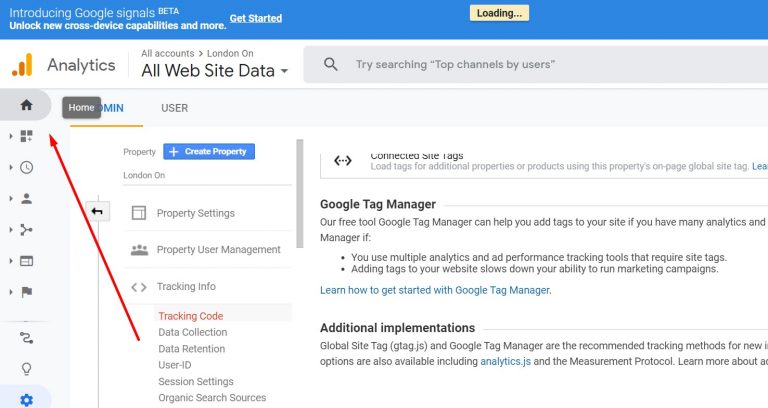The height and width of the screenshot is (408, 768).
Task: Follow the Get Started link
Action: [256, 19]
